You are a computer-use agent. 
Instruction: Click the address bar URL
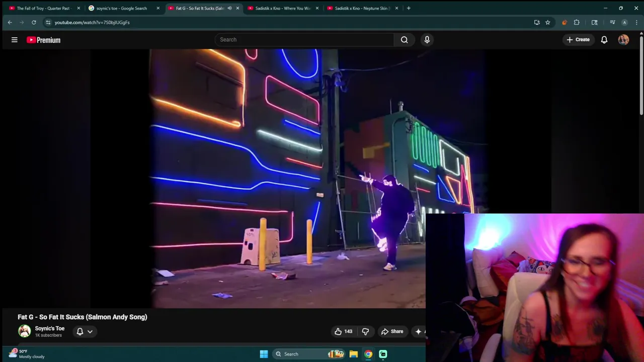(x=92, y=22)
